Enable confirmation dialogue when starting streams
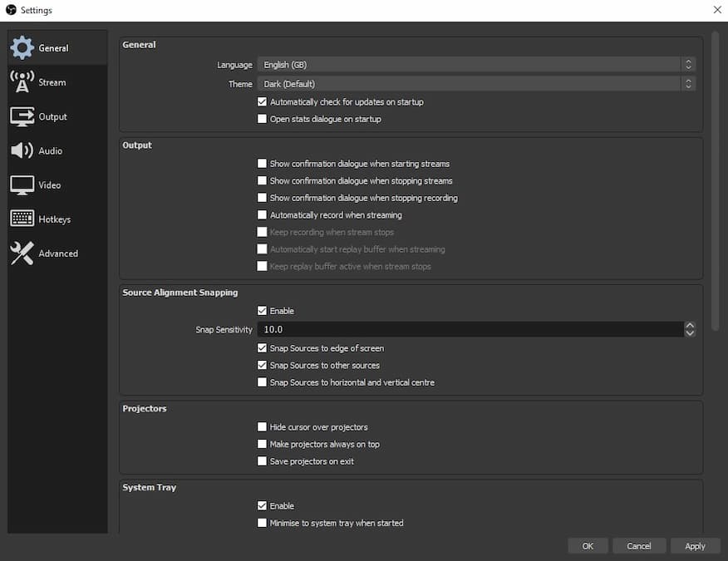Viewport: 728px width, 561px height. point(262,164)
